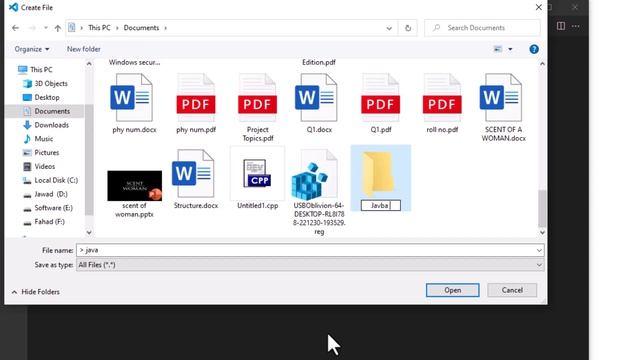The image size is (640, 360).
Task: Open the view options dropdown arrow
Action: click(x=510, y=49)
